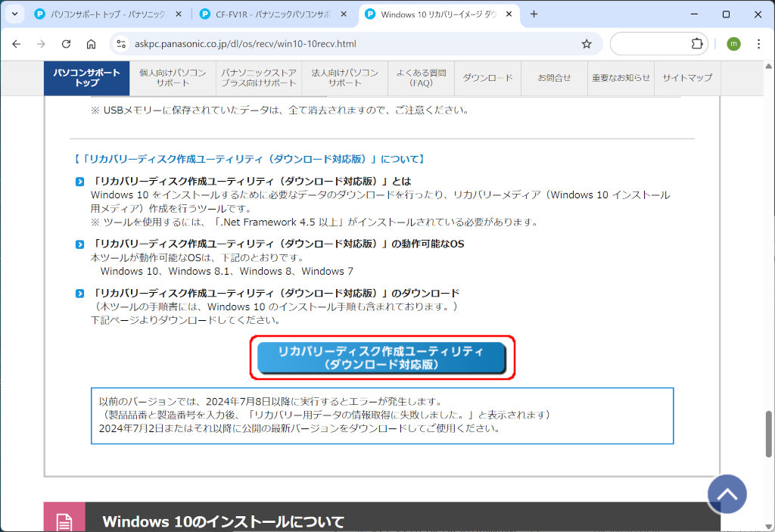Viewport: 775px width, 532px height.
Task: Click the 【「リカバリーディスク作成ユーティリティ...について】 blue heading
Action: (250, 159)
